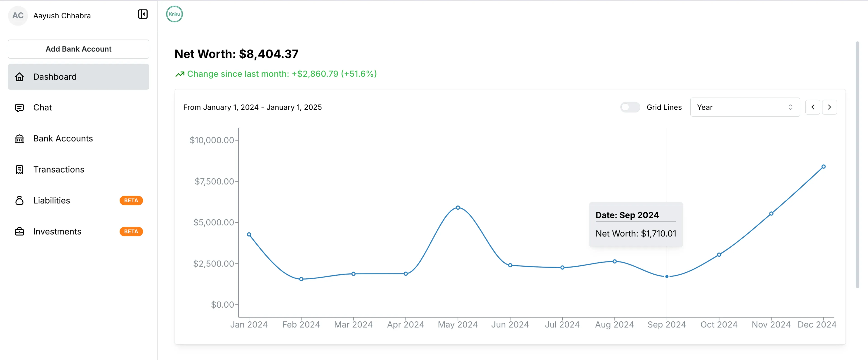Click the Aayush Chhabra user name
The height and width of the screenshot is (360, 868).
[62, 16]
